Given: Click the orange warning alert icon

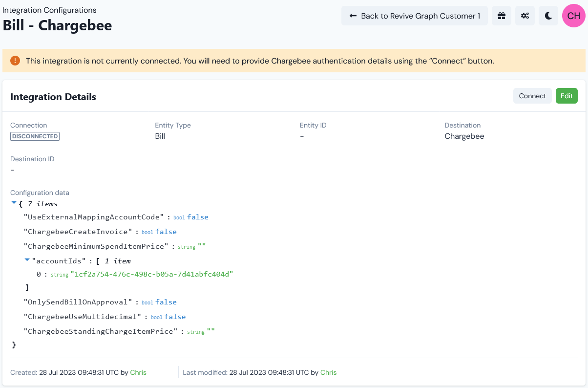Looking at the screenshot, I should (x=15, y=61).
